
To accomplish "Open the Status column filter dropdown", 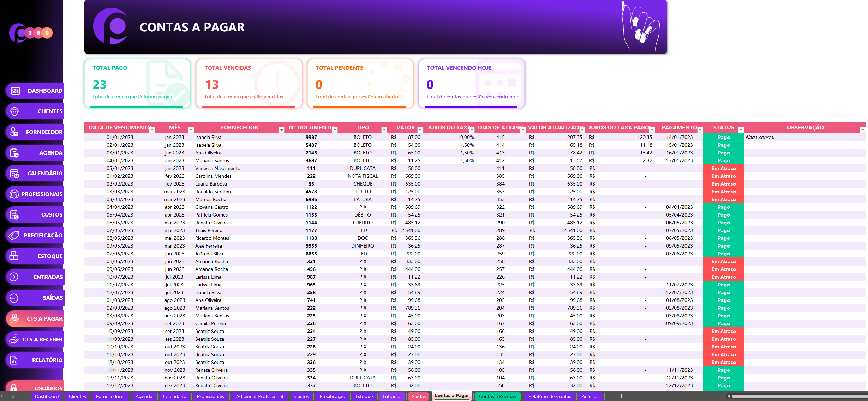I will point(741,130).
